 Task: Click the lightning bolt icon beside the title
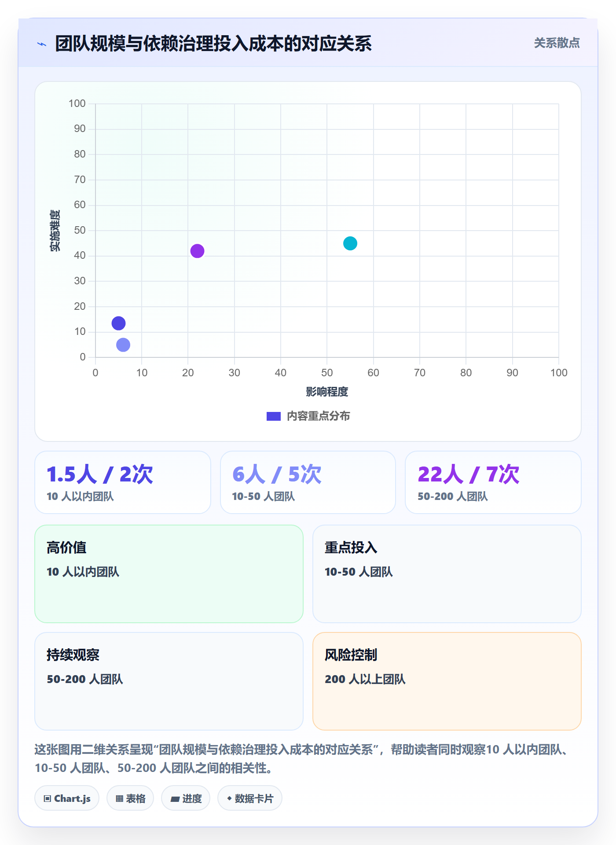tap(42, 44)
